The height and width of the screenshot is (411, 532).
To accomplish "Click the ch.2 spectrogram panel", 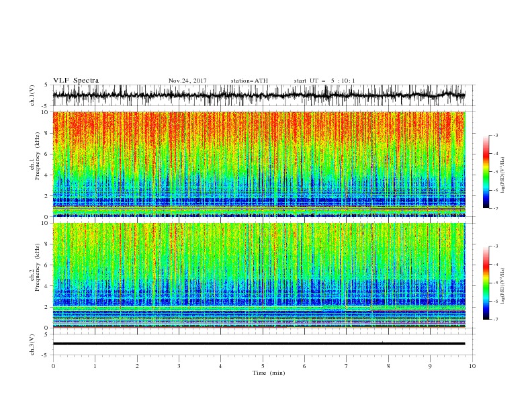I will pos(259,275).
